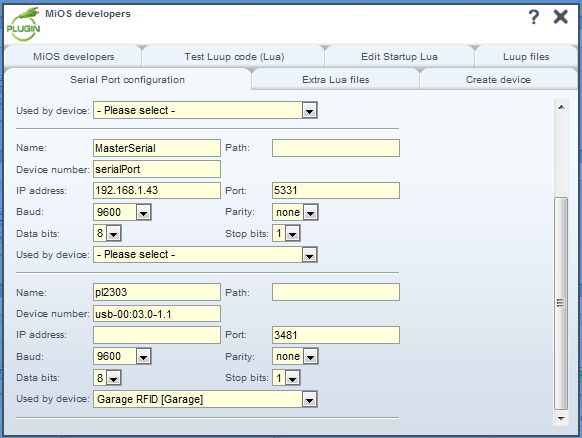Edit the Port field showing 5331
Viewport: 582px width, 438px height.
pyautogui.click(x=336, y=190)
